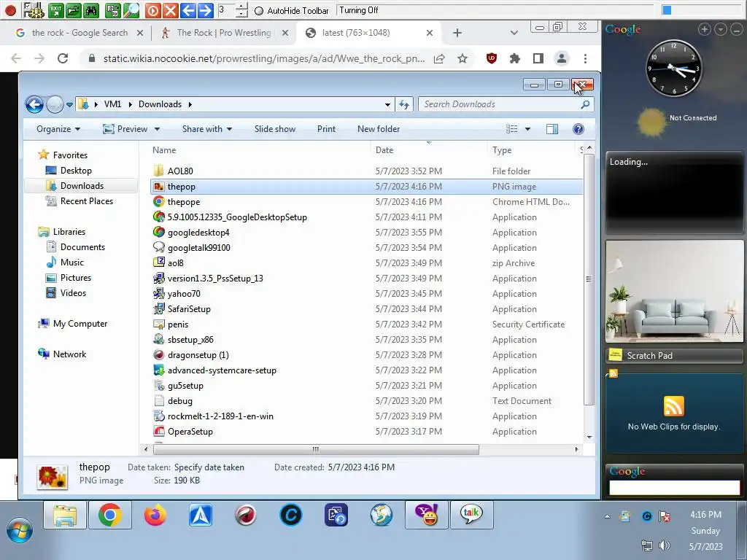Open Chrome side panel icon
Image resolution: width=747 pixels, height=560 pixels.
point(538,58)
